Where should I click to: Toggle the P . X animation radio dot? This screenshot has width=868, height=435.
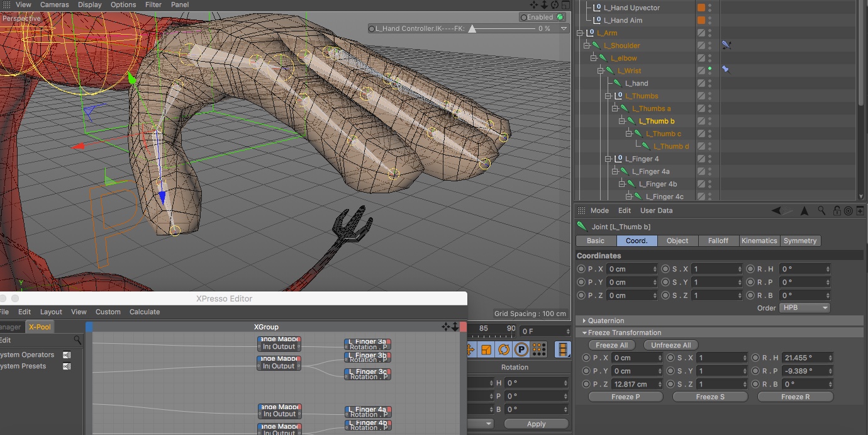[x=581, y=269]
